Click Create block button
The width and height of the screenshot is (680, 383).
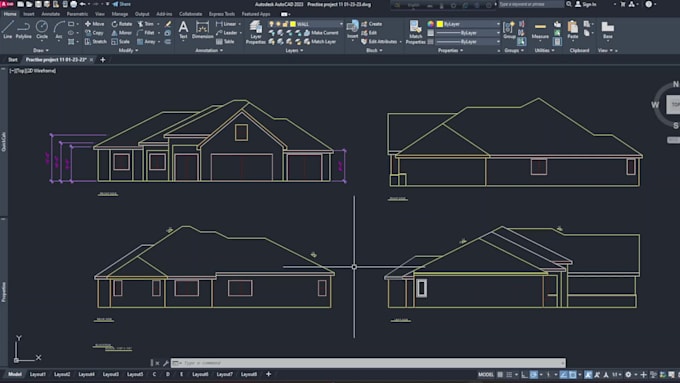pos(372,24)
